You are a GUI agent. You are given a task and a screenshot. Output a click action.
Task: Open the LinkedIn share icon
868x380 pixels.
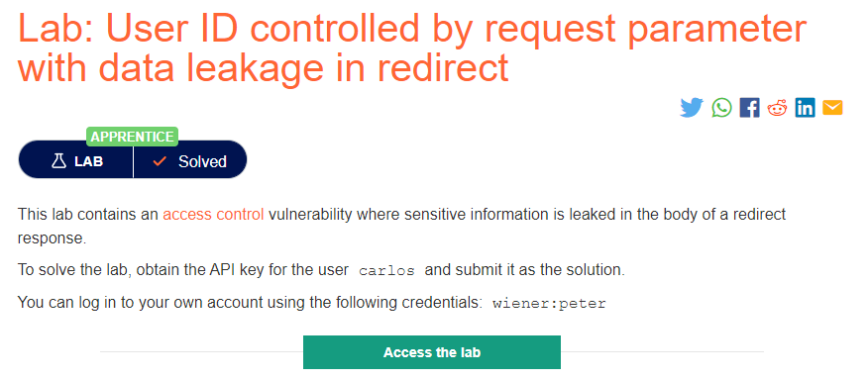[x=805, y=107]
